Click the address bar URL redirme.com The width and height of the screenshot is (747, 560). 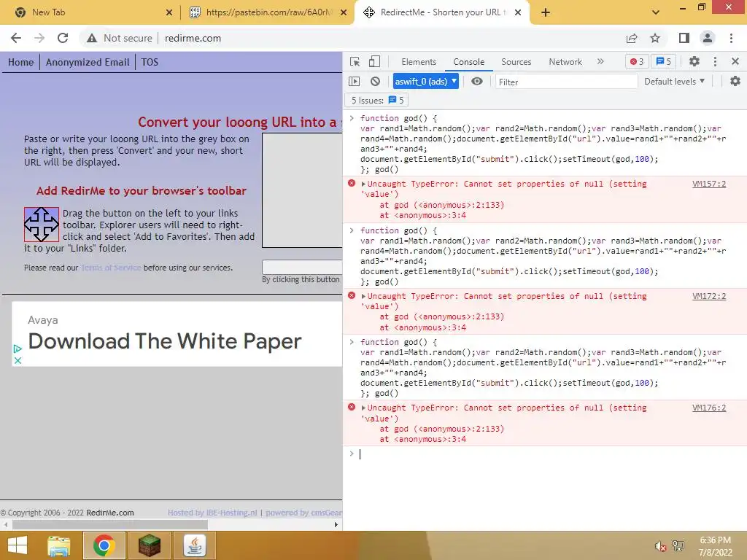pos(193,38)
